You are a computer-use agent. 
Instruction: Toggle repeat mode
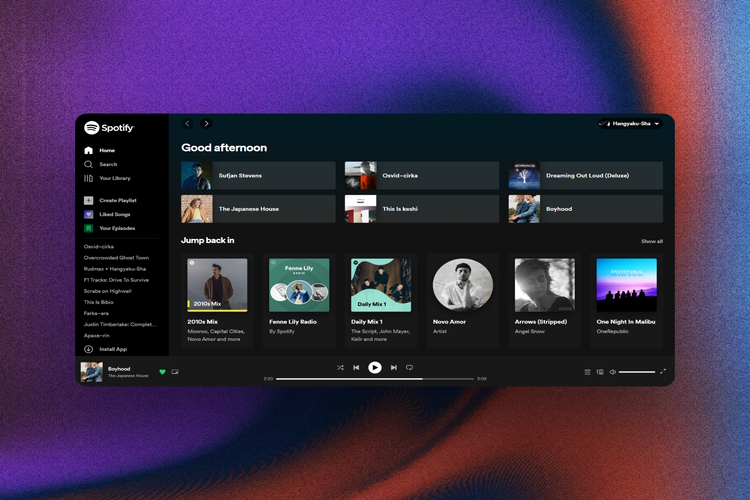[409, 367]
